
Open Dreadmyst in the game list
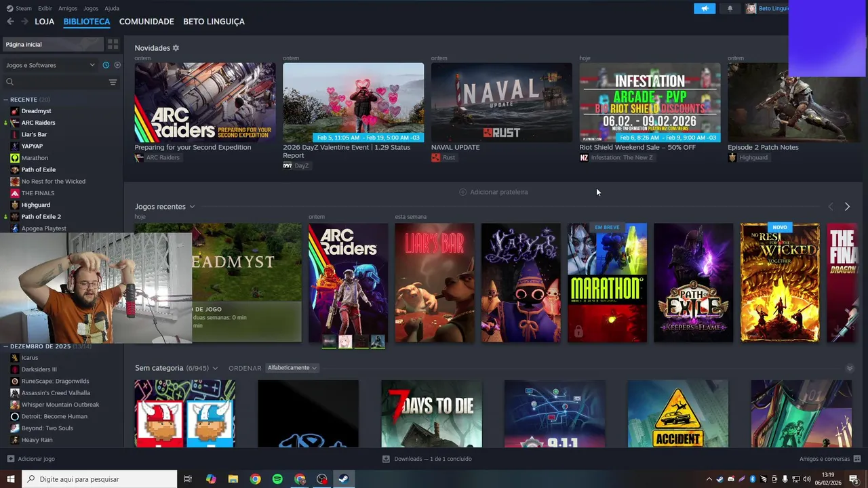pos(36,110)
